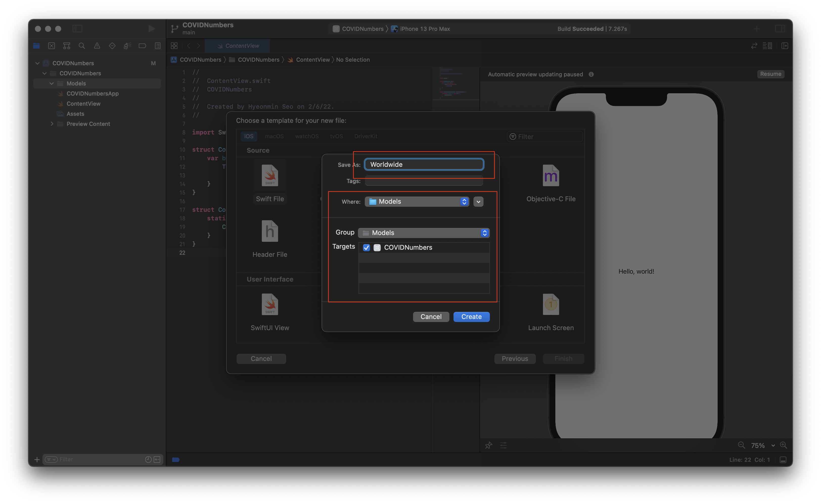Uncheck the COVIDNumbers target checkbox
The width and height of the screenshot is (821, 504).
pos(366,247)
